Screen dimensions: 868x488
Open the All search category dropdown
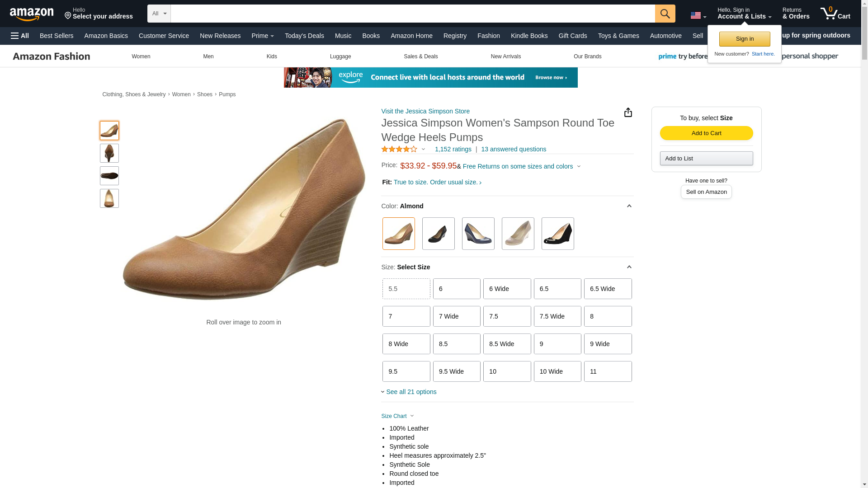coord(159,14)
